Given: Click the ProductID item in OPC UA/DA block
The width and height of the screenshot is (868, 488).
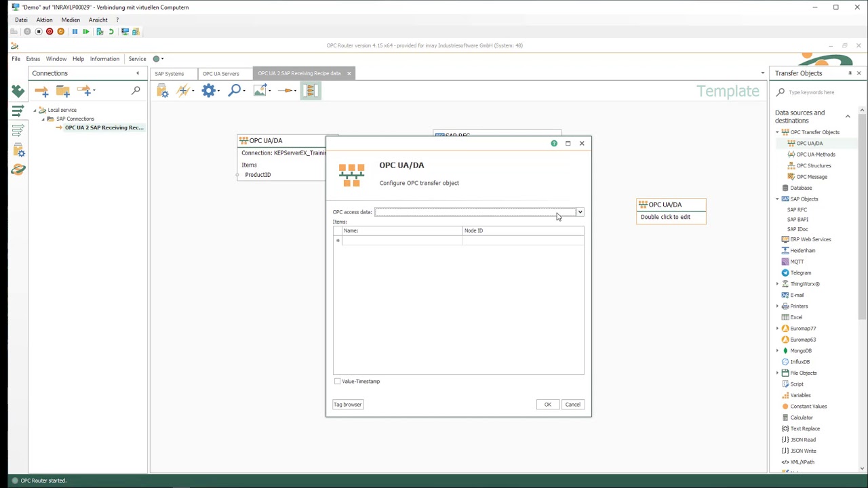Looking at the screenshot, I should click(x=258, y=175).
